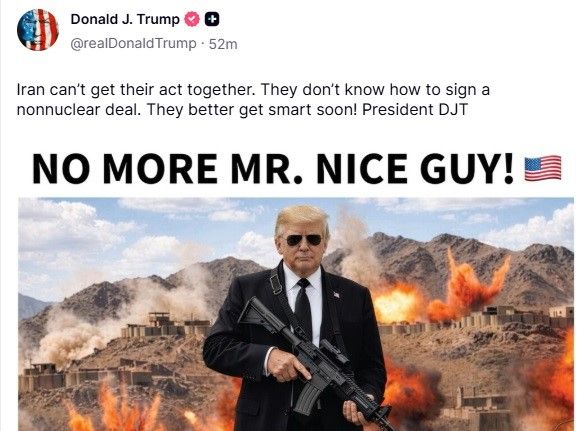Click the "NO MORE MR. NICE GUY!" headline
The image size is (584, 431).
click(273, 169)
